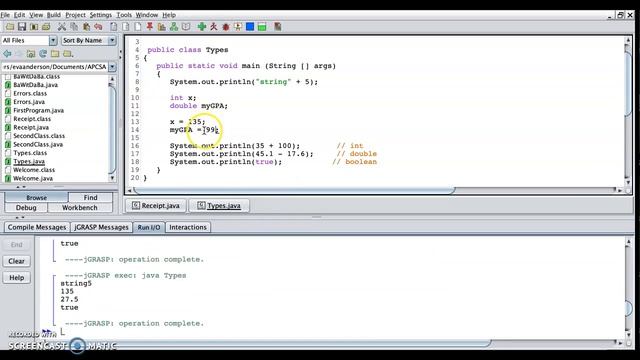
Task: Paste from the clipboard
Action: pyautogui.click(x=86, y=27)
